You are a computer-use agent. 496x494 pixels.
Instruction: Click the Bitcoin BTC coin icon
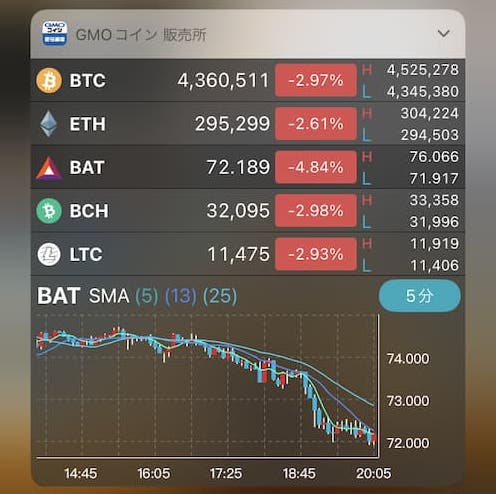[x=49, y=80]
